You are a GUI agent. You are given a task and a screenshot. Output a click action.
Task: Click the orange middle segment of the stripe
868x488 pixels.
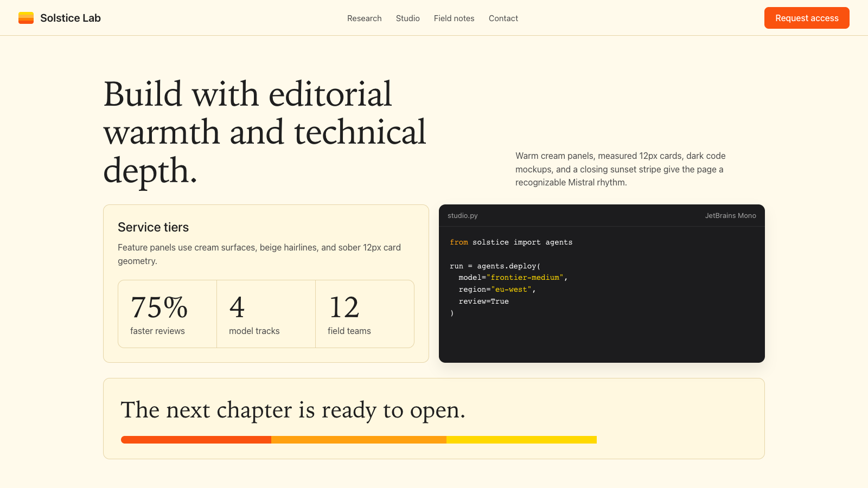pyautogui.click(x=359, y=440)
